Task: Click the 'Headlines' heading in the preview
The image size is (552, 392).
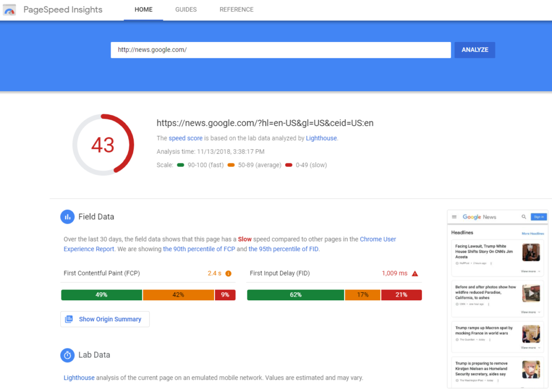Action: [x=462, y=232]
